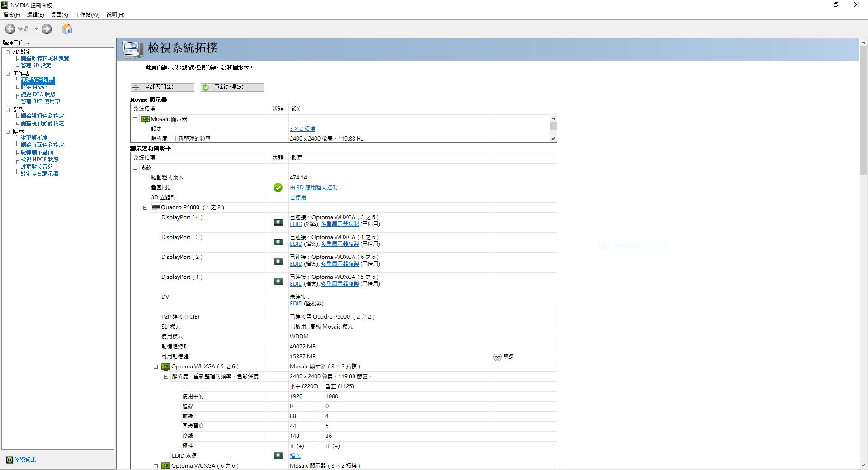The height and width of the screenshot is (470, 868).
Task: Click the Quadro P5000 graphics card icon
Action: tap(156, 207)
